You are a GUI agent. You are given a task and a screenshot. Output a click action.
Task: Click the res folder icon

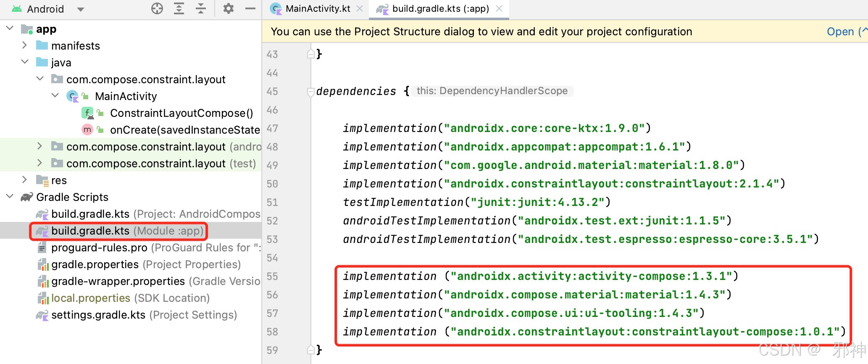tap(42, 180)
